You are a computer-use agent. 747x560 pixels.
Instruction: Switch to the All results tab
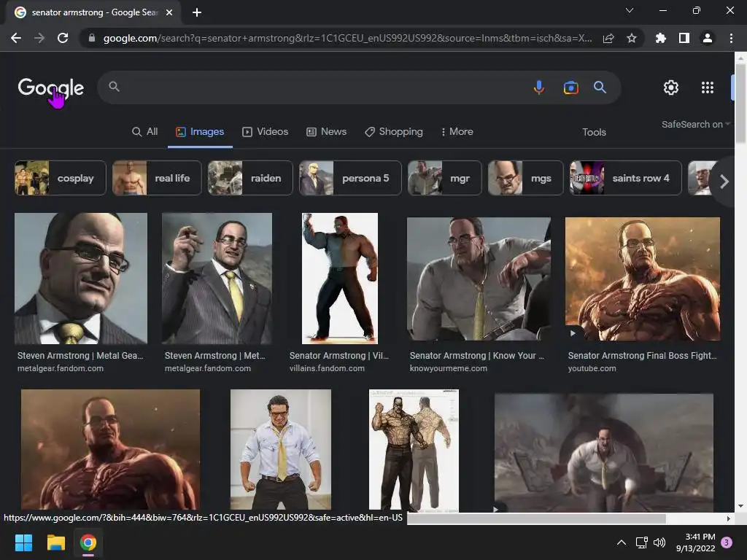click(x=145, y=132)
